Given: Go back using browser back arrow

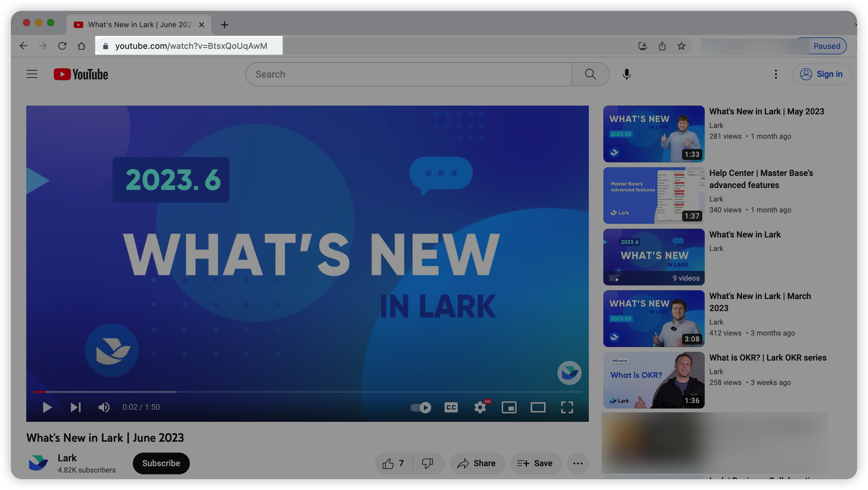Looking at the screenshot, I should coord(23,46).
